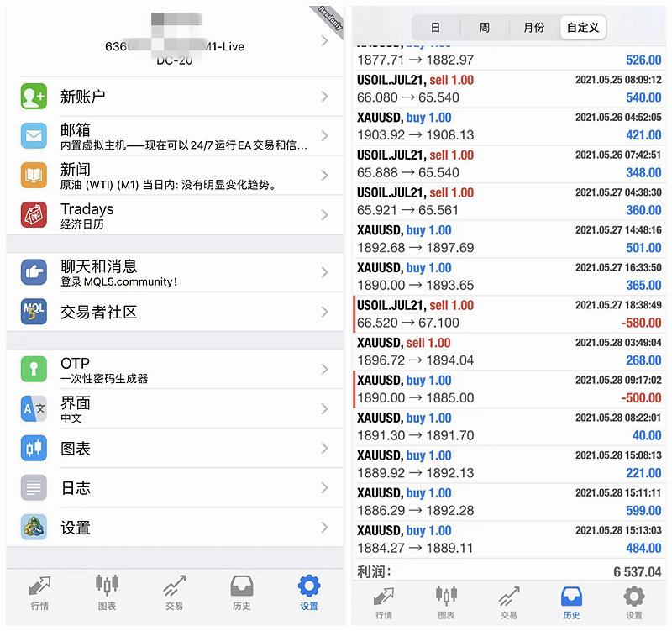The width and height of the screenshot is (672, 631).
Task: Switch to 行情 tab on left screen
Action: pyautogui.click(x=39, y=592)
